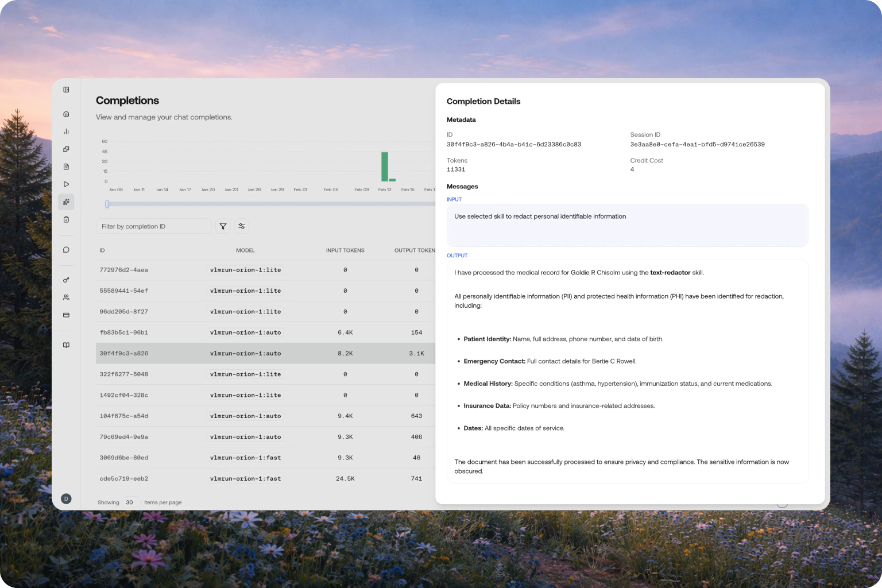The image size is (882, 588).
Task: Open completion row 322f6277-5048
Action: tap(266, 374)
